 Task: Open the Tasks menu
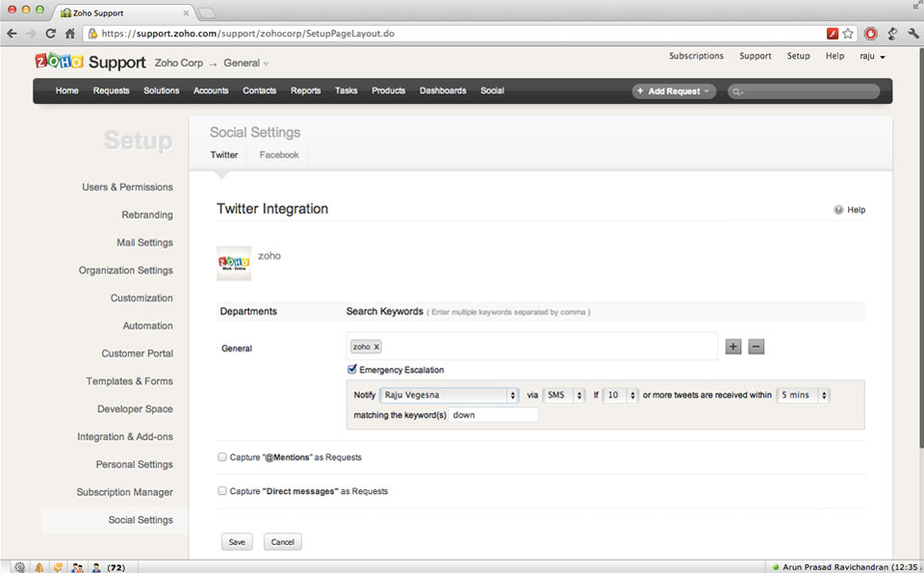tap(346, 91)
